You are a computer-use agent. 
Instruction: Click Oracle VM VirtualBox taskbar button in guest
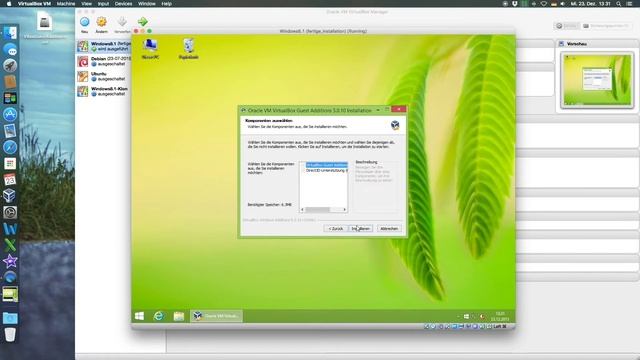point(216,316)
